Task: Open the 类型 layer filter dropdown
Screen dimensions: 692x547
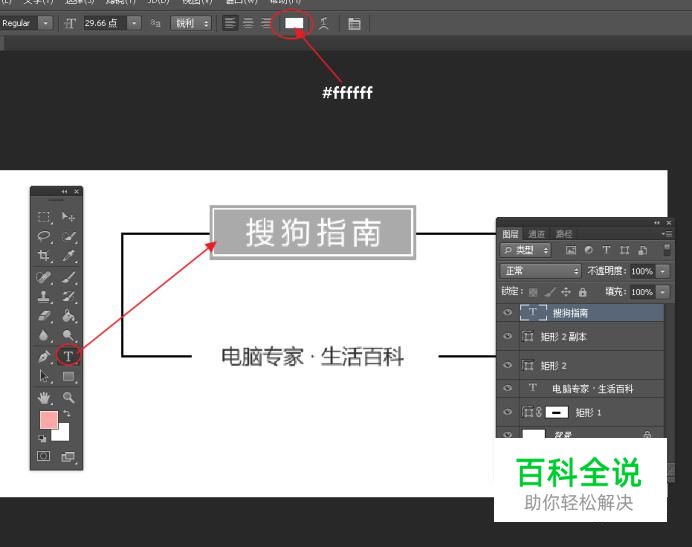Action: click(526, 250)
